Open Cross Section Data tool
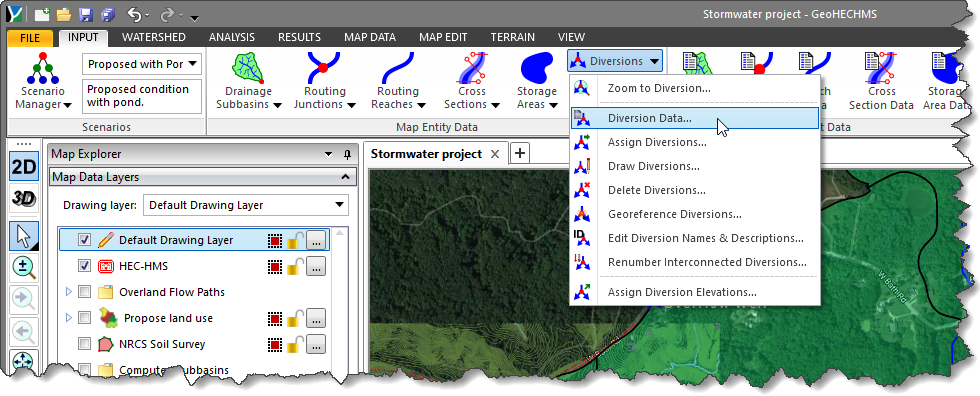Image resolution: width=980 pixels, height=396 pixels. point(881,81)
